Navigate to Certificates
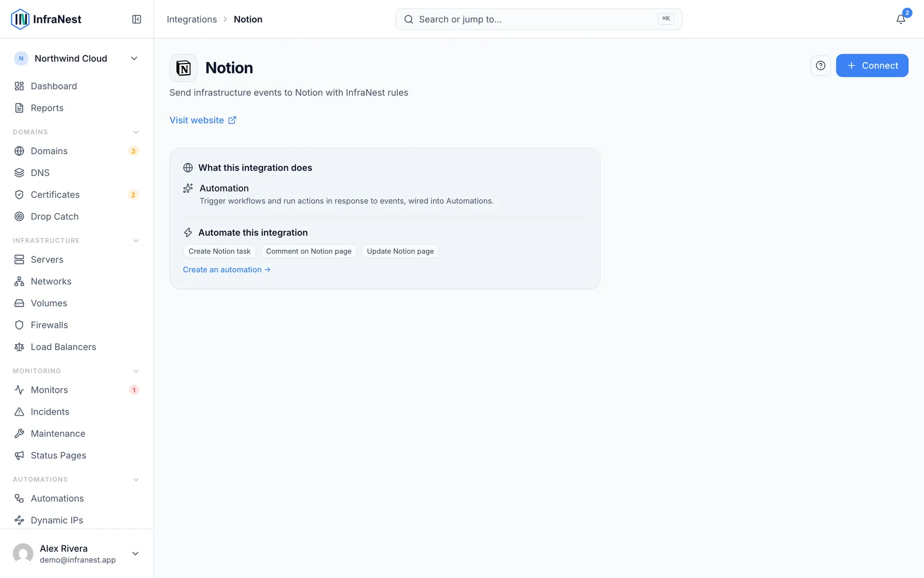924x578 pixels. click(77, 194)
